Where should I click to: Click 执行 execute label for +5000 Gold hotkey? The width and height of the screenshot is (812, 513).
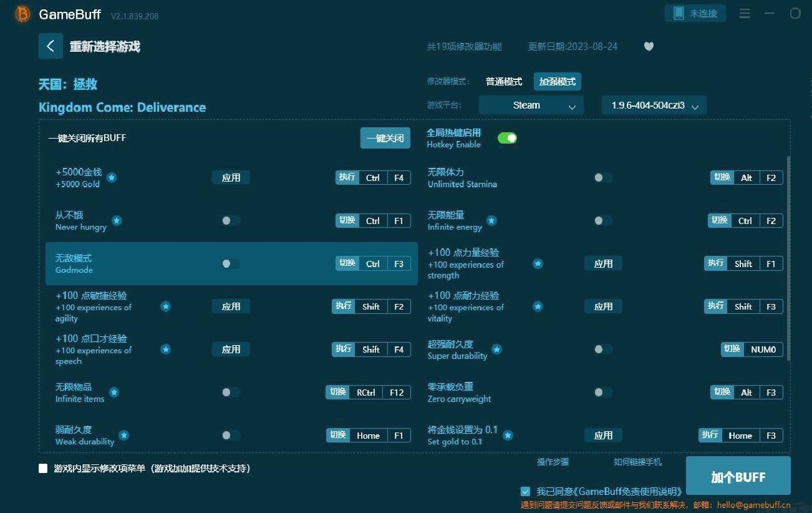347,177
